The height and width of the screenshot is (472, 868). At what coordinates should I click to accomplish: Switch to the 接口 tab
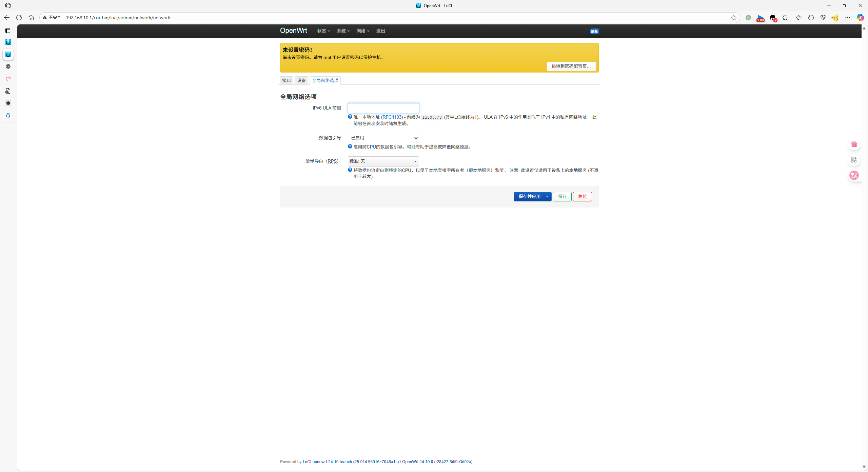pyautogui.click(x=287, y=80)
